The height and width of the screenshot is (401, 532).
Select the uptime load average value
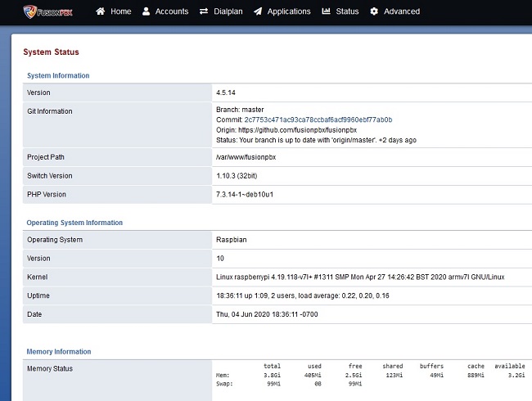303,295
